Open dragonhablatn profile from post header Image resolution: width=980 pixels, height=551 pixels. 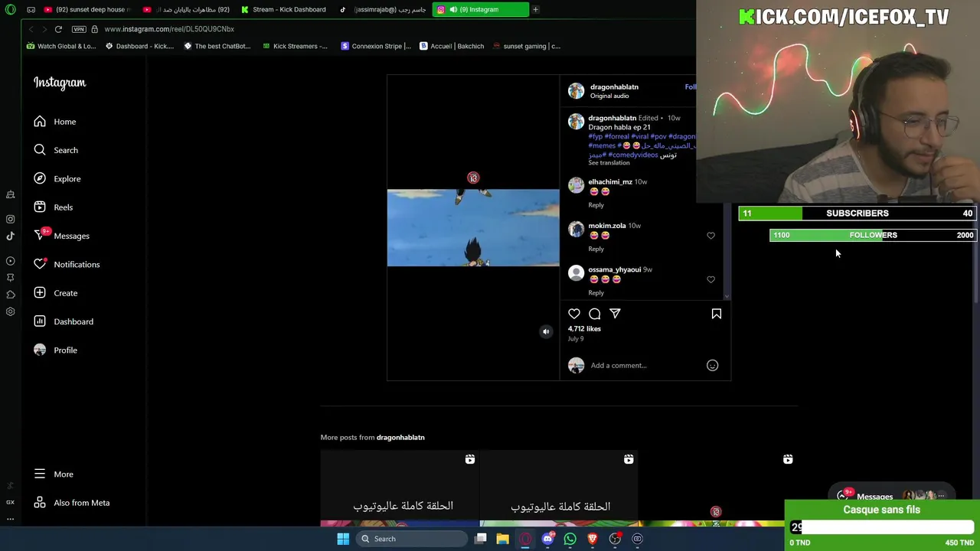click(x=614, y=86)
